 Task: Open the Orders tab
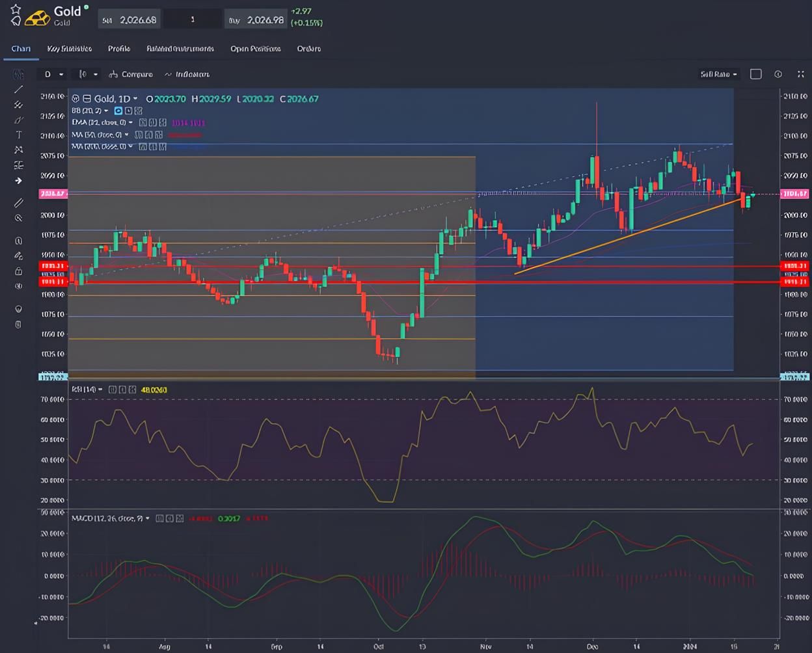point(308,49)
